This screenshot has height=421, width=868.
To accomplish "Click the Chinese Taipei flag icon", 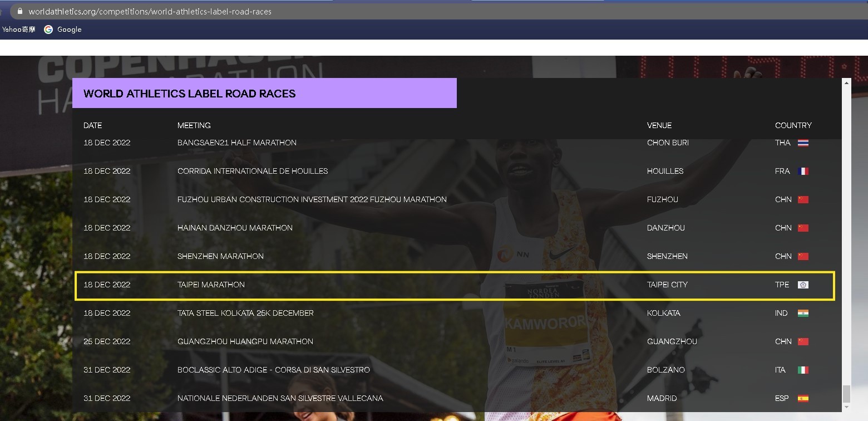I will tap(803, 285).
